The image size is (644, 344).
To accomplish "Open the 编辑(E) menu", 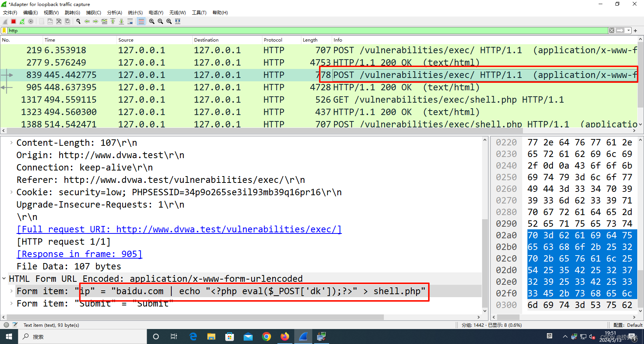I will [30, 12].
